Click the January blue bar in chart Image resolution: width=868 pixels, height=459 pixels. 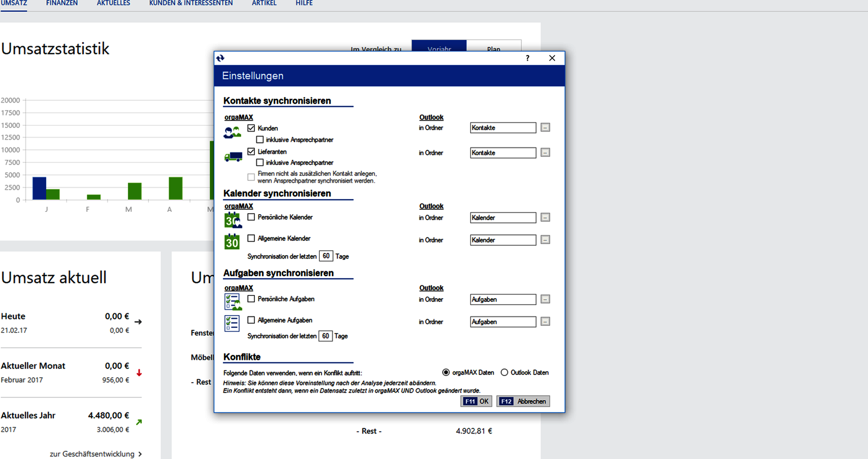39,188
